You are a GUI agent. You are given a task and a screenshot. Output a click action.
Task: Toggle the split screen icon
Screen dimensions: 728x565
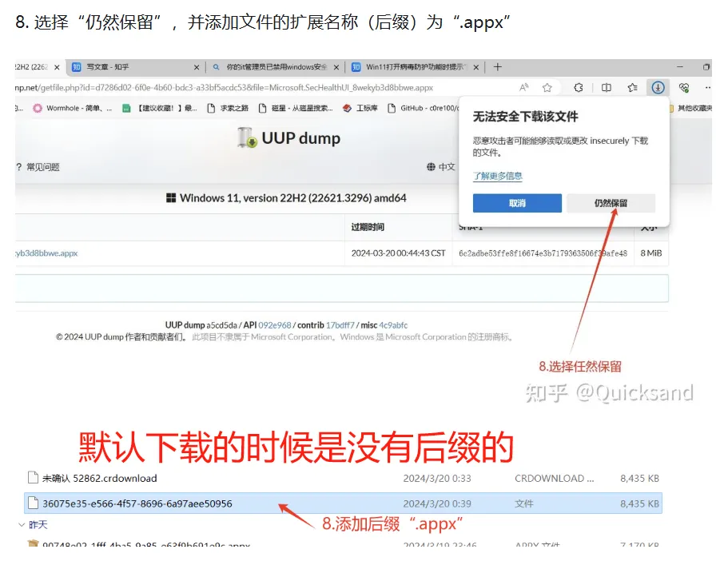point(607,87)
